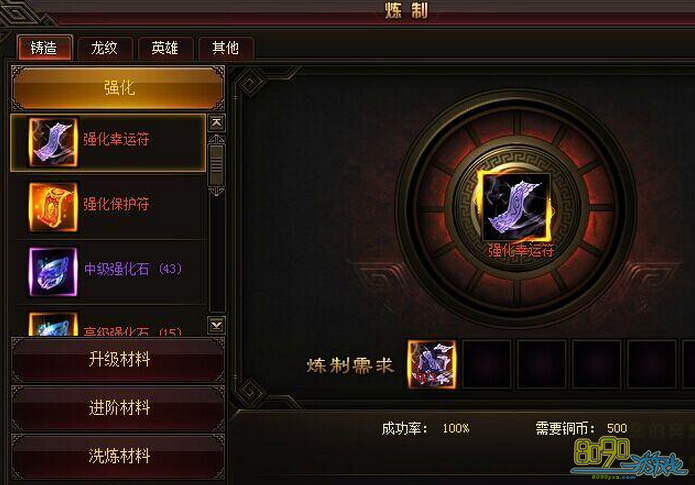This screenshot has height=485, width=695.
Task: Switch to the 龙纹 tab
Action: point(105,48)
